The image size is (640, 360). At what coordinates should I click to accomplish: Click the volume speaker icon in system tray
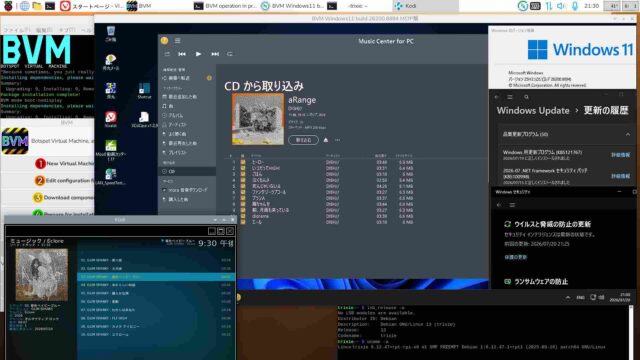pyautogui.click(x=561, y=6)
